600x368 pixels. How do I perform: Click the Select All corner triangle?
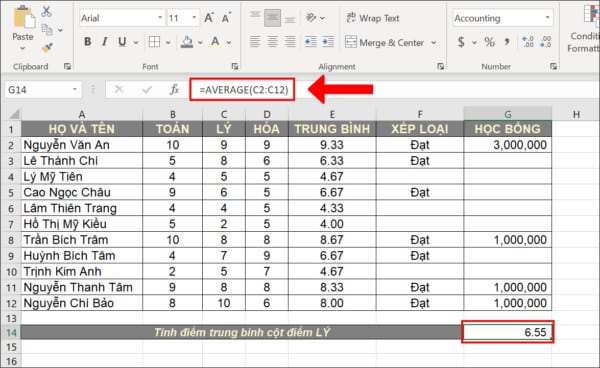pyautogui.click(x=14, y=114)
